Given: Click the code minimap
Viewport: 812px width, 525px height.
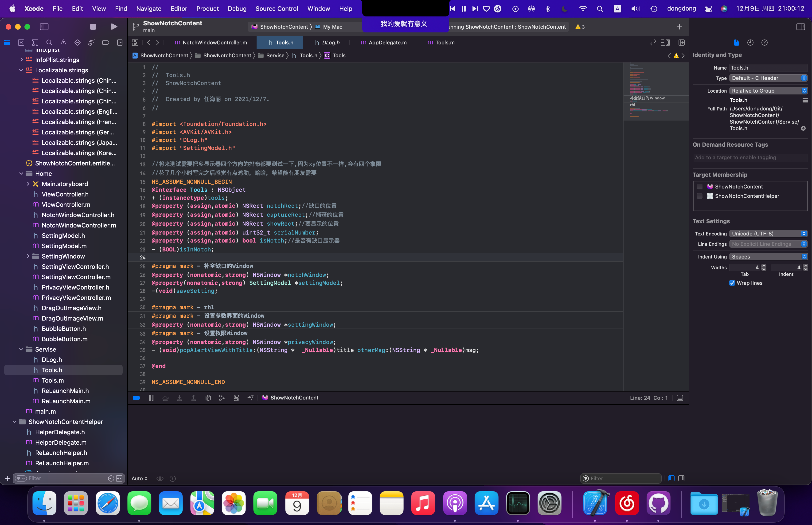Looking at the screenshot, I should click(656, 91).
